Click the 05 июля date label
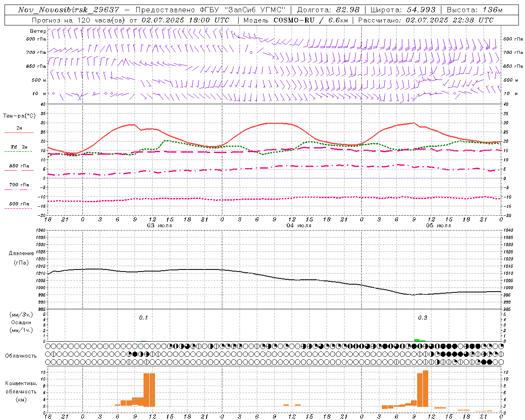The height and width of the screenshot is (420, 525). pyautogui.click(x=438, y=226)
